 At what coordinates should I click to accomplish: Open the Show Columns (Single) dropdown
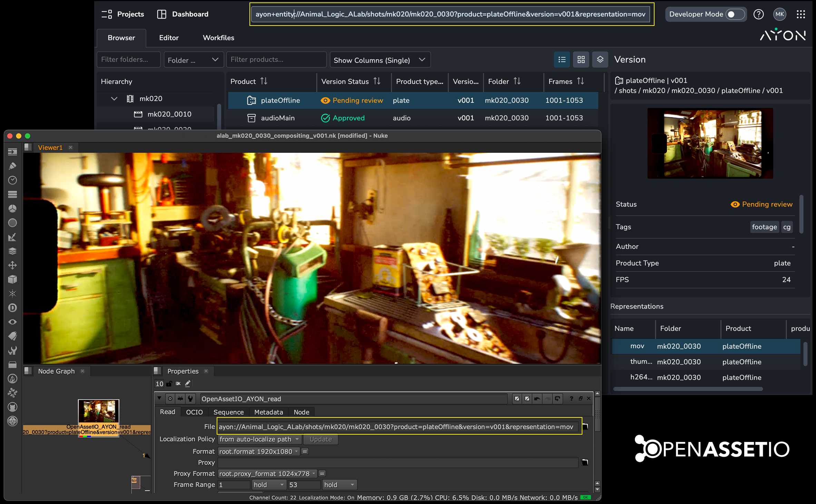380,60
